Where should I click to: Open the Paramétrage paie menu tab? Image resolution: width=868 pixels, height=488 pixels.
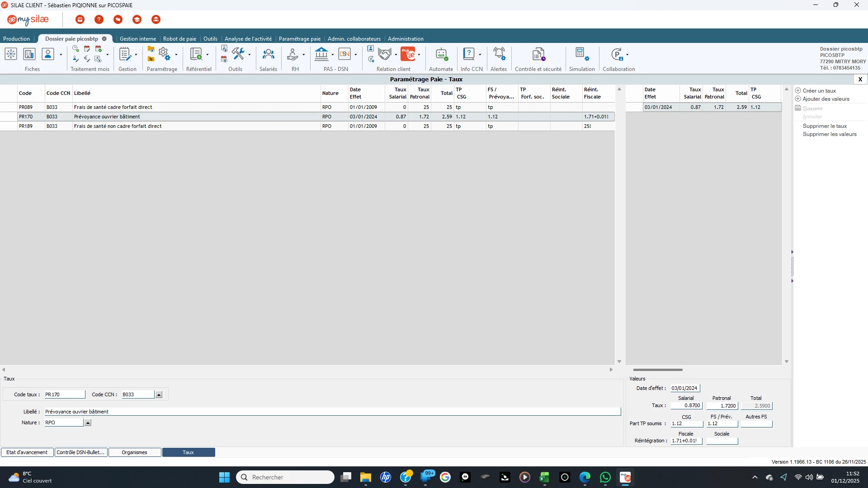click(299, 39)
